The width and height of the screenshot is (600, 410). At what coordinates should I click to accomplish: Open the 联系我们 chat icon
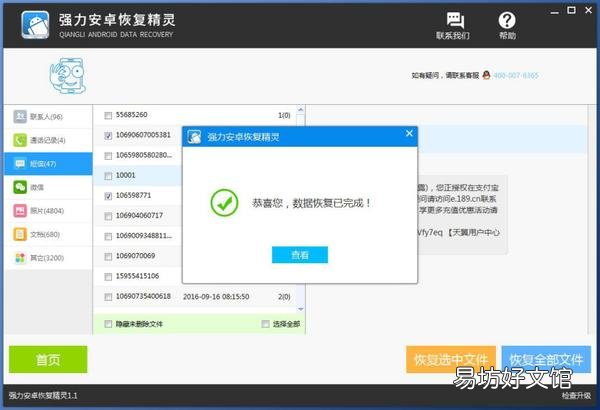coord(455,20)
